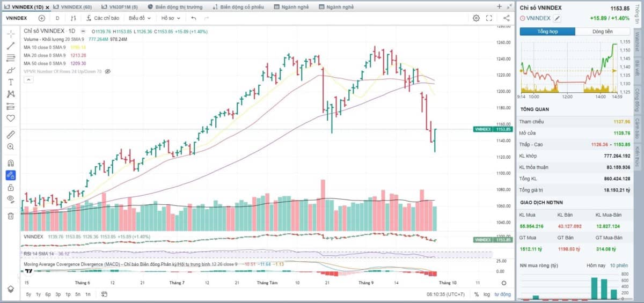644x303 pixels.
Task: Click the add symbol plus icon
Action: coord(42,18)
